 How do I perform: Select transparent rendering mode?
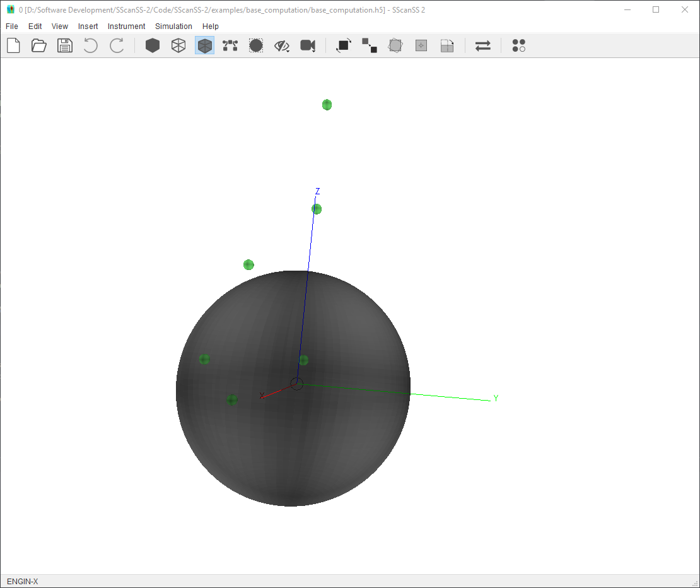coord(204,45)
